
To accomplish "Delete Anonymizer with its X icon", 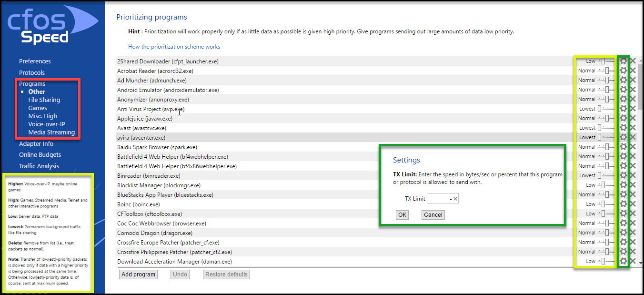I will [x=633, y=99].
